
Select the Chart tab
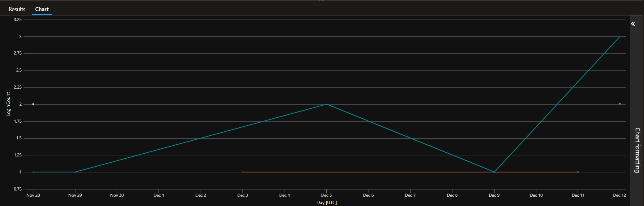click(42, 9)
